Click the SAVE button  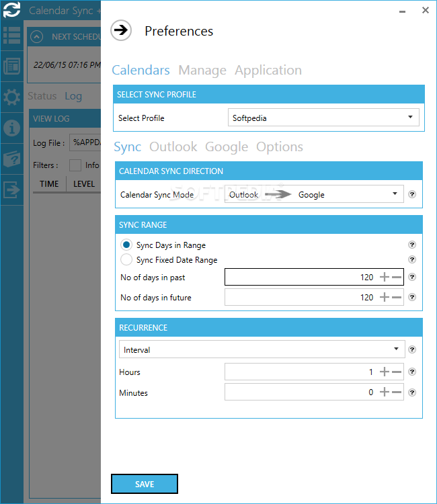click(x=145, y=484)
